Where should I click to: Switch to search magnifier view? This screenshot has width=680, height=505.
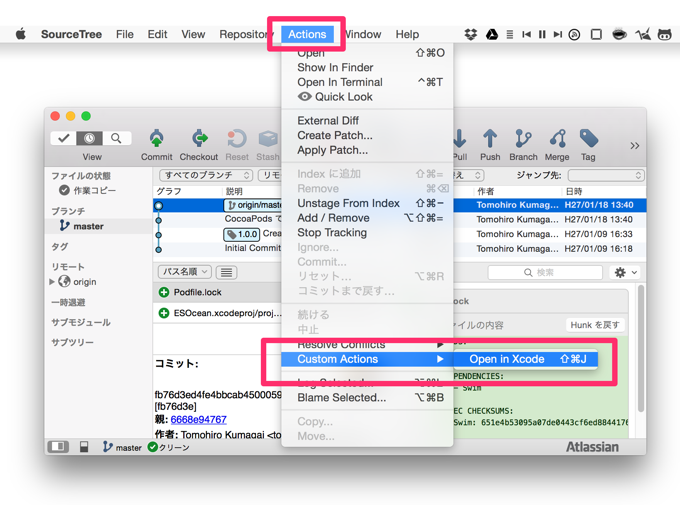pos(116,138)
